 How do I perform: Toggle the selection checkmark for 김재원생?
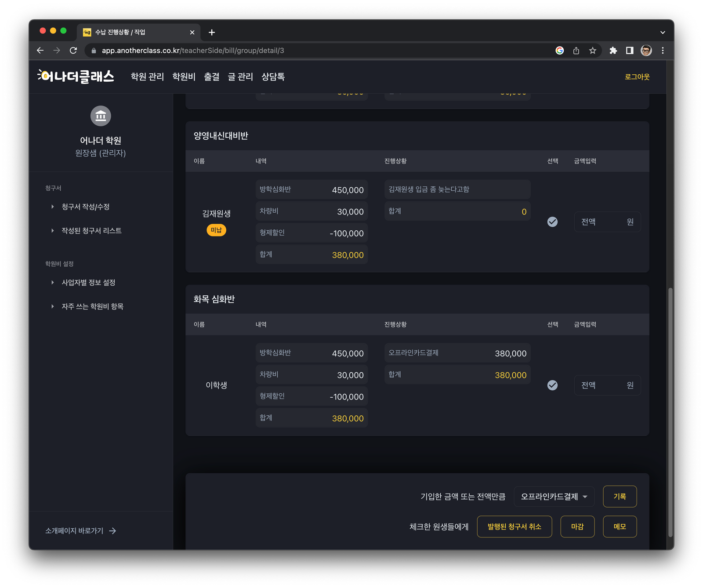(552, 222)
